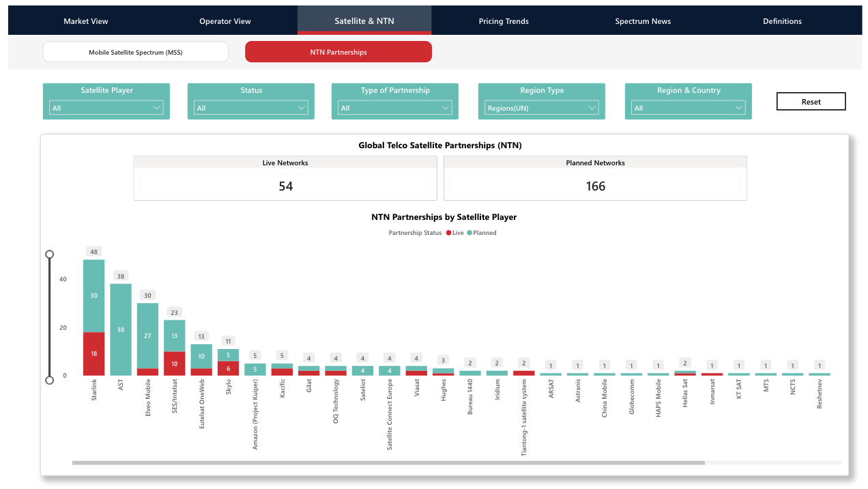The height and width of the screenshot is (489, 868).
Task: Show Mobile Satellite Spectrum (MSS) view
Action: (x=136, y=52)
